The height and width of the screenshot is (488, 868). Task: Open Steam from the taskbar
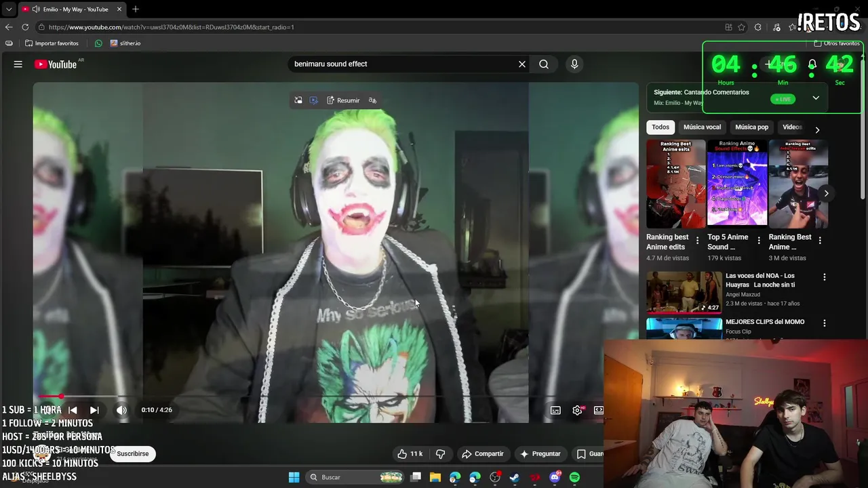click(x=515, y=477)
